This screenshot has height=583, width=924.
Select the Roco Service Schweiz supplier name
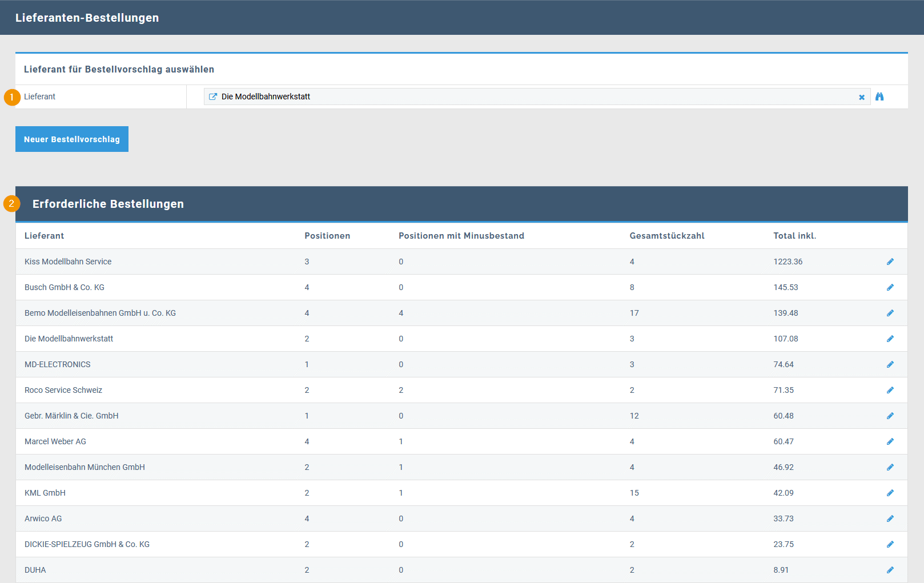(x=63, y=390)
